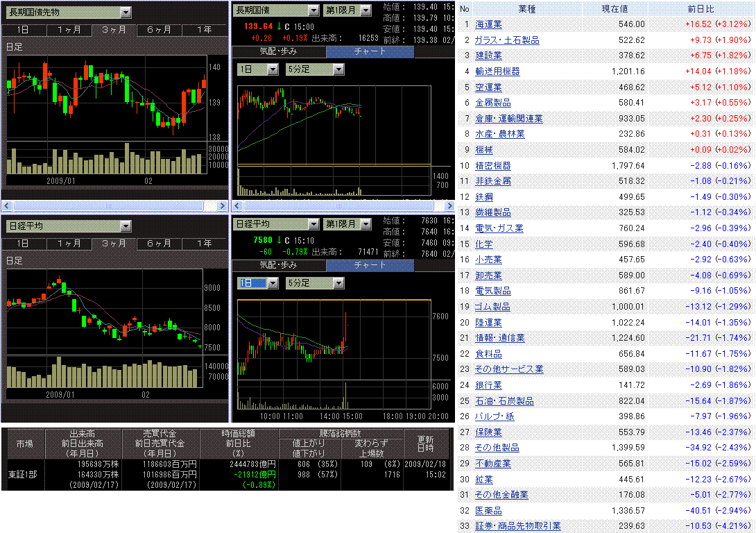Open the 電気・ガス業 sector link
This screenshot has height=533, width=756.
pyautogui.click(x=499, y=228)
